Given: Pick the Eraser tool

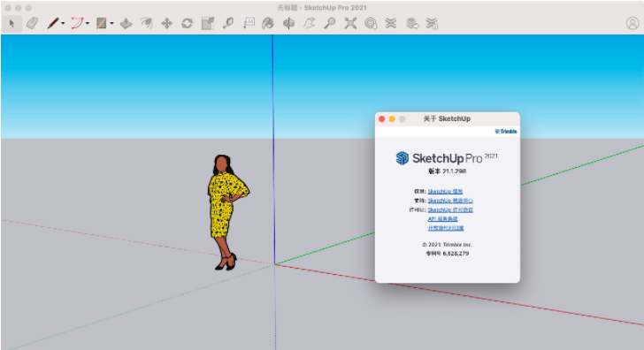Looking at the screenshot, I should [x=32, y=23].
